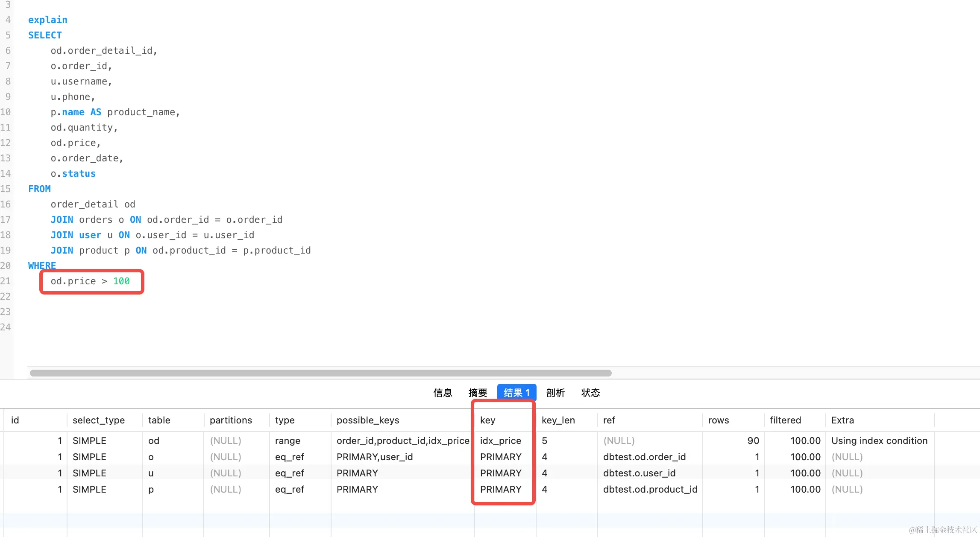
Task: Click the 'select_type' column header
Action: [x=98, y=420]
